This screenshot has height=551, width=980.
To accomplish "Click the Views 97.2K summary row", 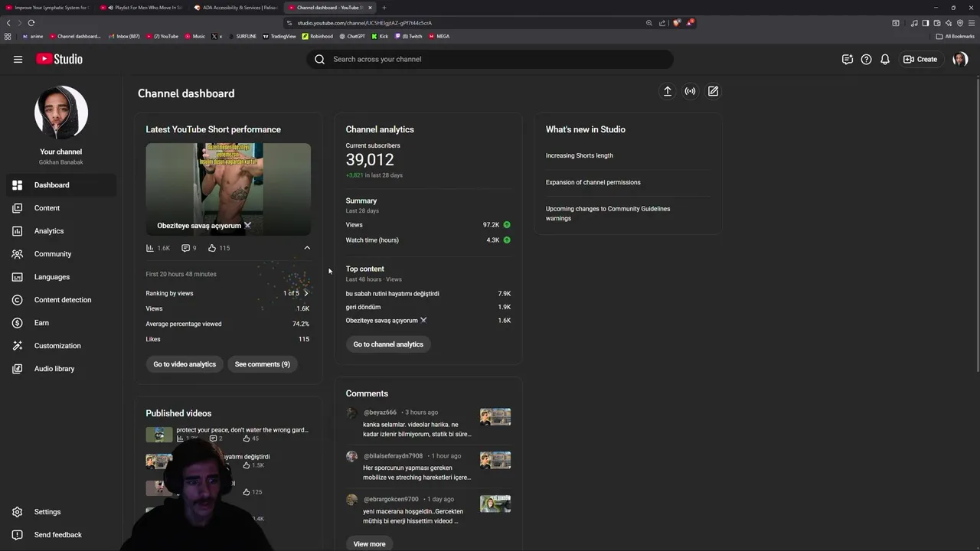I will pos(428,225).
